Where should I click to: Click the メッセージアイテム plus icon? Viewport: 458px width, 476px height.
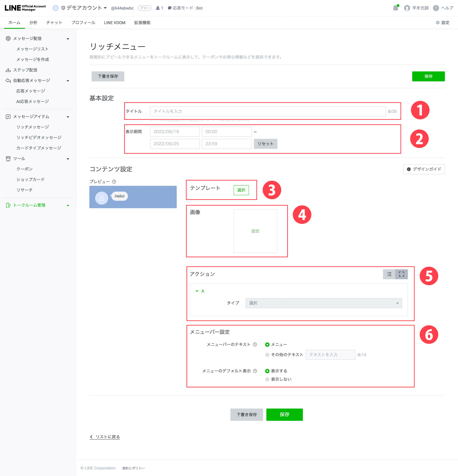pos(8,117)
